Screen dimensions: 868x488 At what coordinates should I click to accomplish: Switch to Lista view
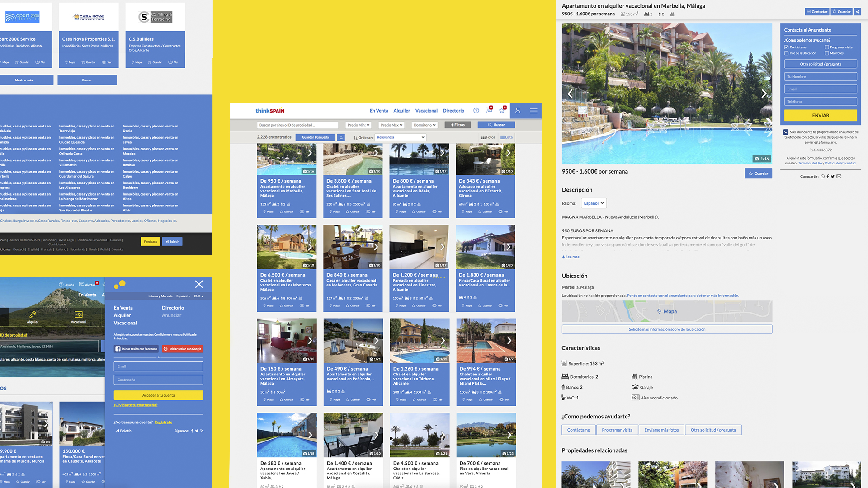[506, 137]
